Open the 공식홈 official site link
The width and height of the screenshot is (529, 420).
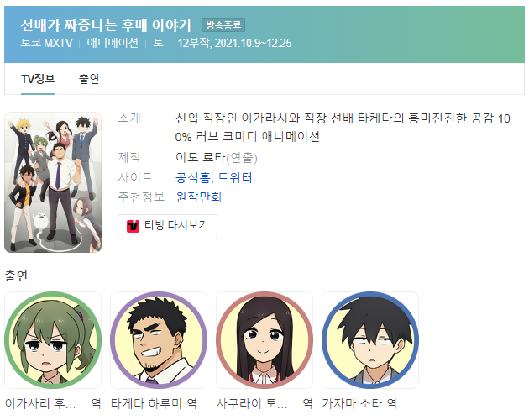point(192,177)
